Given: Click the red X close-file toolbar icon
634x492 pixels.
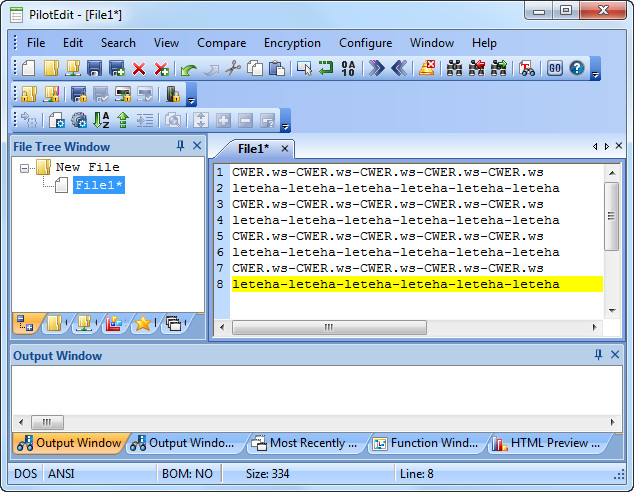Looking at the screenshot, I should point(139,69).
